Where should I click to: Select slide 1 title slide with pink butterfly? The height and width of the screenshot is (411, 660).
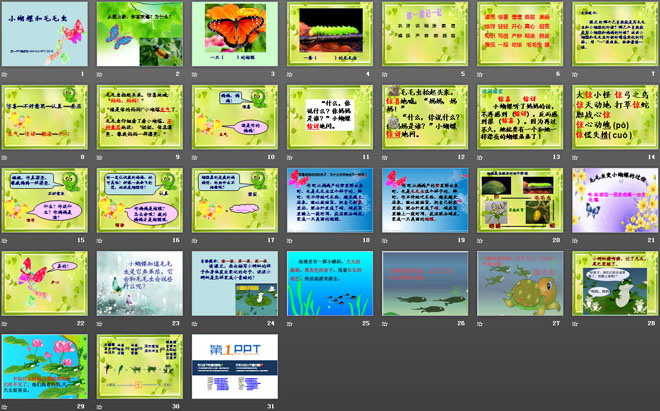(45, 34)
